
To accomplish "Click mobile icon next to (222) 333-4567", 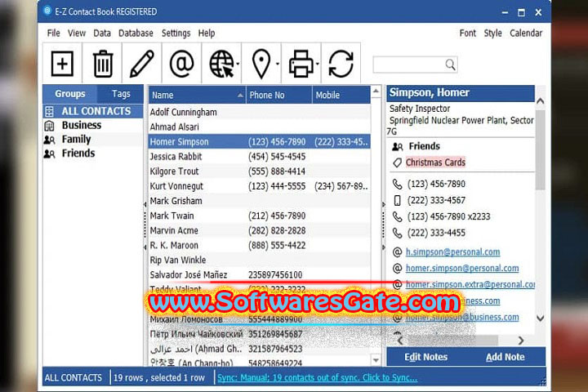I will [397, 200].
